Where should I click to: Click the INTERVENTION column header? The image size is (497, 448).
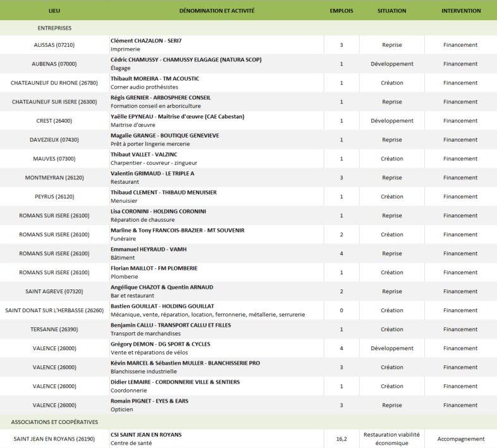(x=460, y=11)
